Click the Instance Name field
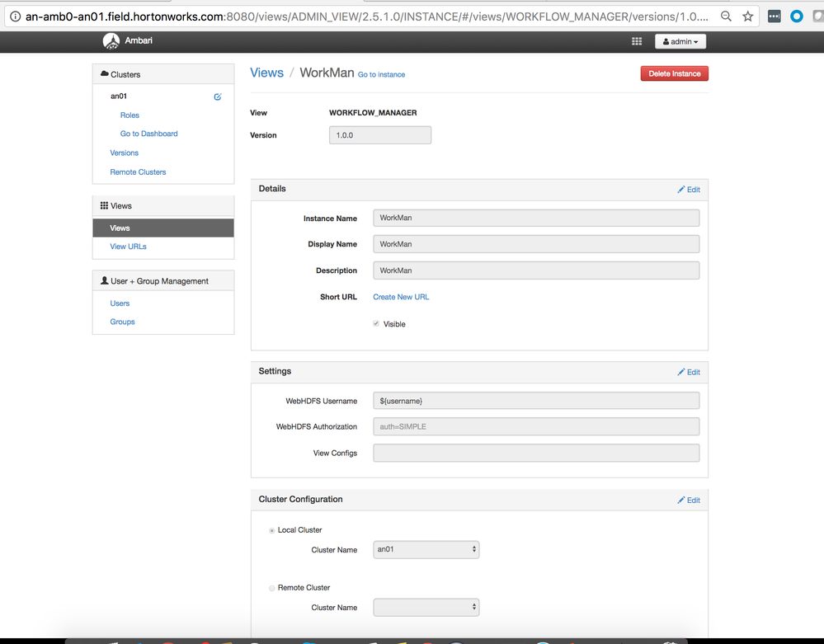The image size is (824, 644). pyautogui.click(x=536, y=218)
